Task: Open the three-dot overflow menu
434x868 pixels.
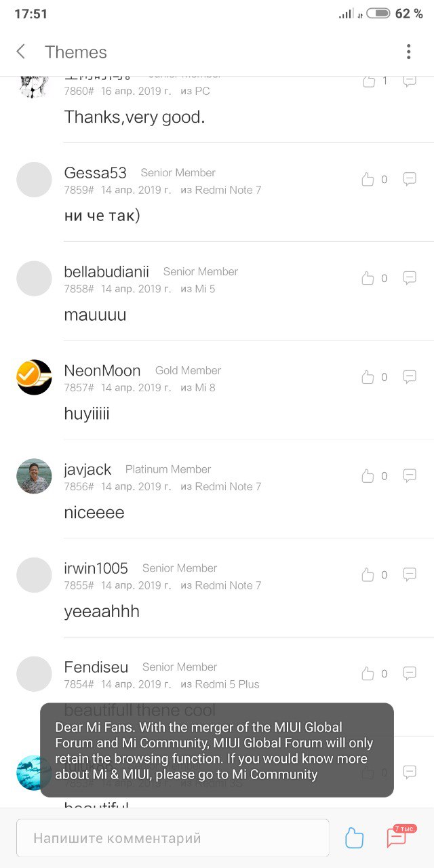Action: click(x=408, y=52)
